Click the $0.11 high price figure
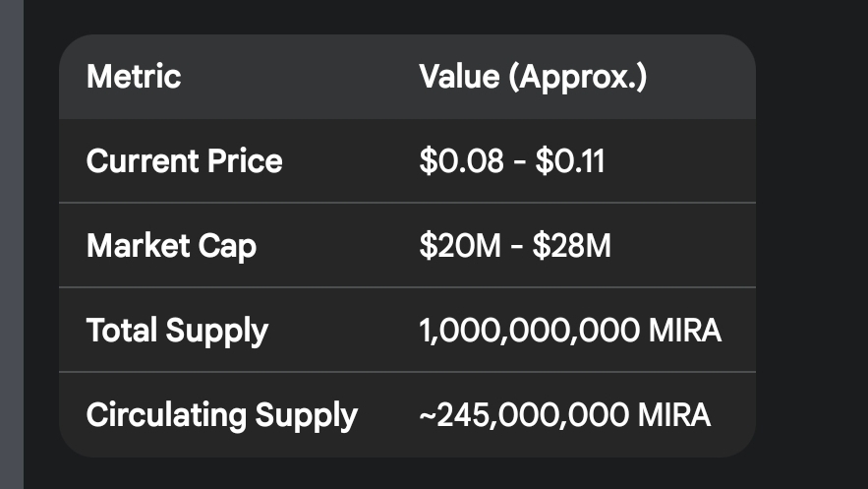868x489 pixels. point(570,161)
